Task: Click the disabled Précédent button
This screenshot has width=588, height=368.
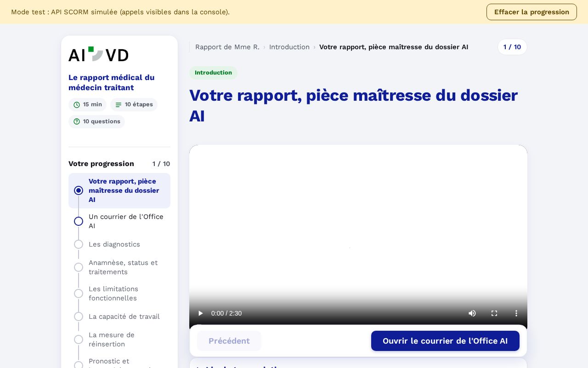Action: click(229, 341)
